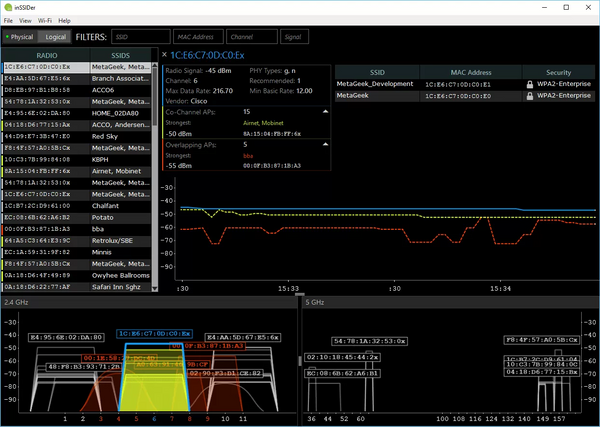600x427 pixels.
Task: Select the KBPH network row
Action: [77, 160]
